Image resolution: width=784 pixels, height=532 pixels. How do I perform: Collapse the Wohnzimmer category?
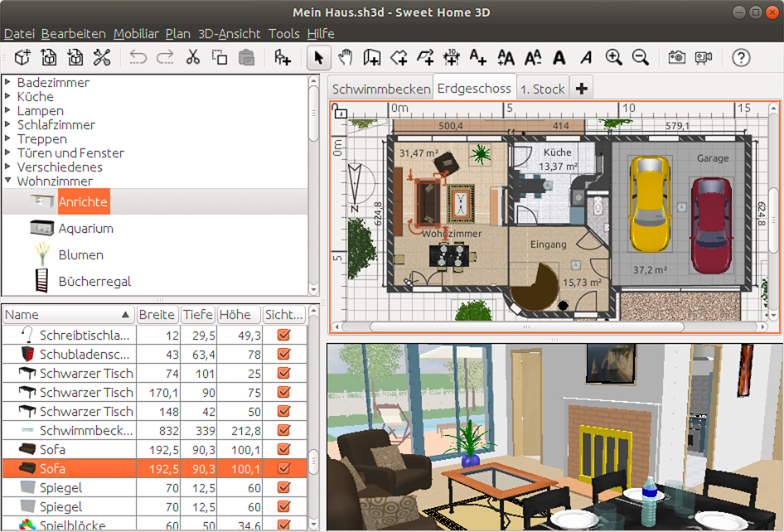coord(8,181)
